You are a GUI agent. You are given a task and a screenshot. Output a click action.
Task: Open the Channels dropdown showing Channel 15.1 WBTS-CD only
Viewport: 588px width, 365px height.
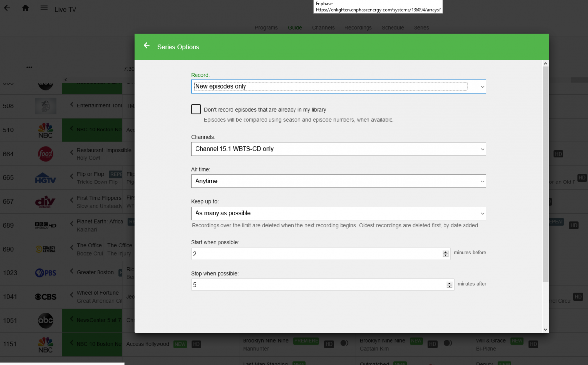pyautogui.click(x=338, y=149)
